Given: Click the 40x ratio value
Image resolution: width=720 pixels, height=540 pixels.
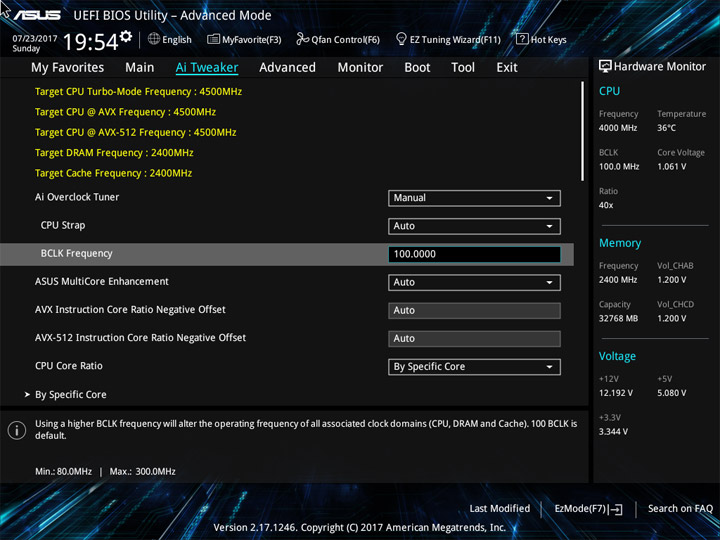Looking at the screenshot, I should click(606, 205).
